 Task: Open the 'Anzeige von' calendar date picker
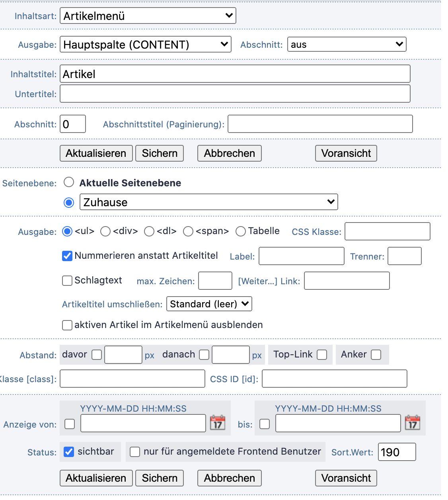tap(217, 423)
